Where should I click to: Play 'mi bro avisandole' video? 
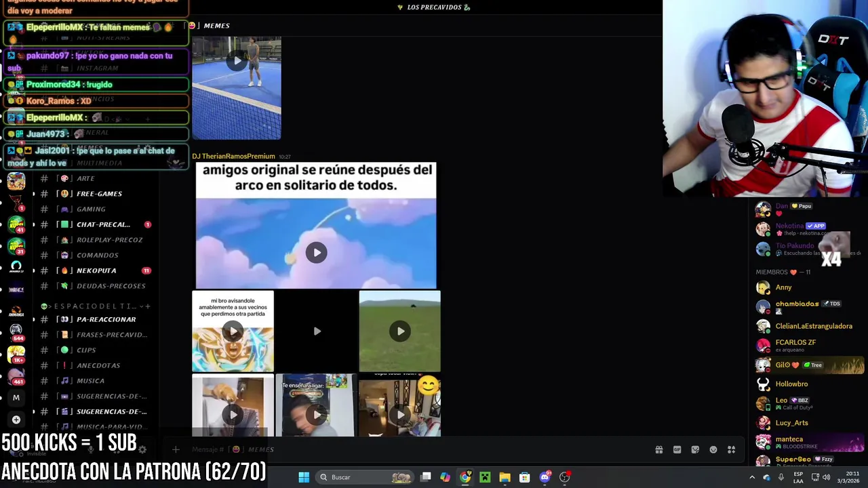click(x=233, y=331)
